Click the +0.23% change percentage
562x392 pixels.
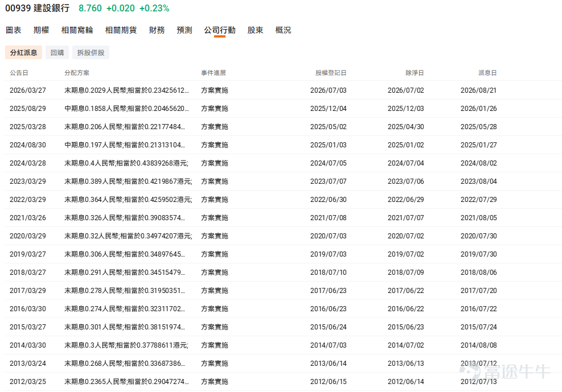(154, 8)
